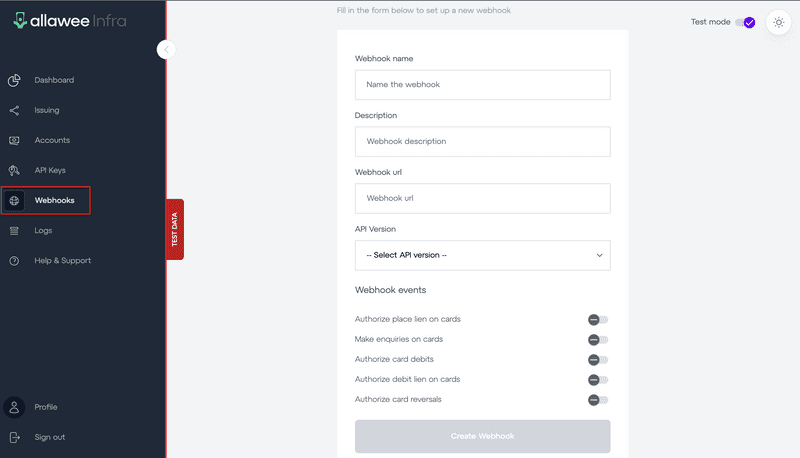Click the Dashboard pie chart icon
Viewport: 800px width, 458px height.
click(x=14, y=80)
